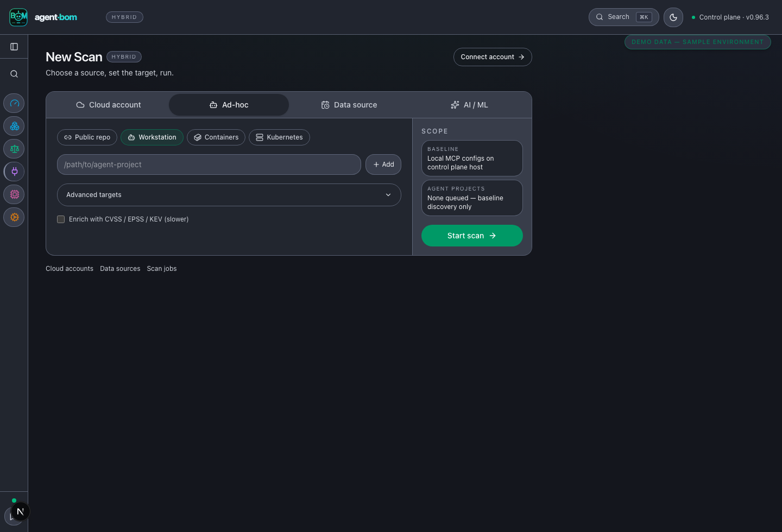Focus the agent-project path field
This screenshot has height=532, width=782.
point(209,164)
